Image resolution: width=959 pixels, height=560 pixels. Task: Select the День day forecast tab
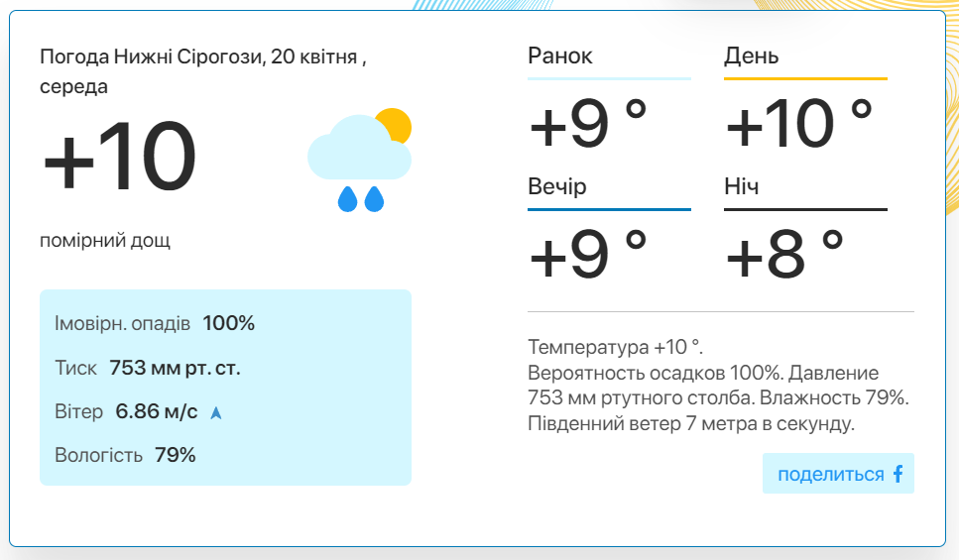pos(805,62)
